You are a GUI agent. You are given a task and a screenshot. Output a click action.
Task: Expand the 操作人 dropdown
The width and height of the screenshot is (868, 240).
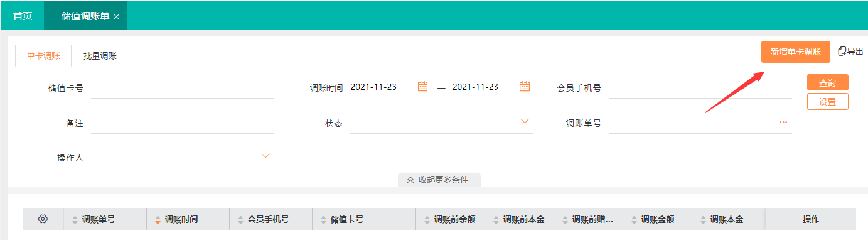pyautogui.click(x=265, y=156)
